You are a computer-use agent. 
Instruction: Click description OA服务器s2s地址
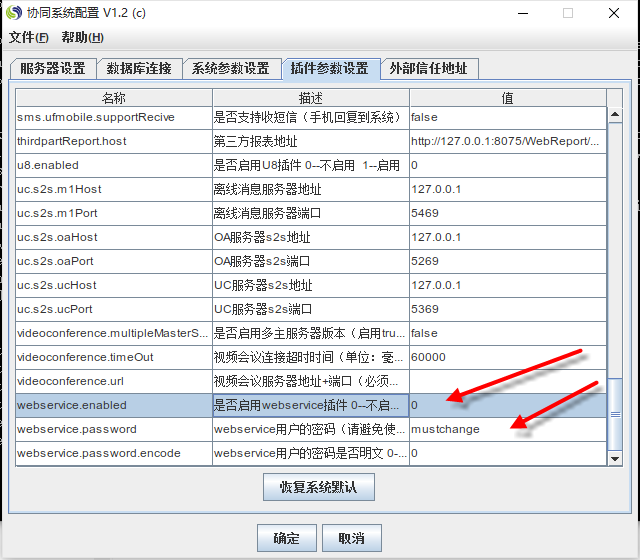point(311,238)
